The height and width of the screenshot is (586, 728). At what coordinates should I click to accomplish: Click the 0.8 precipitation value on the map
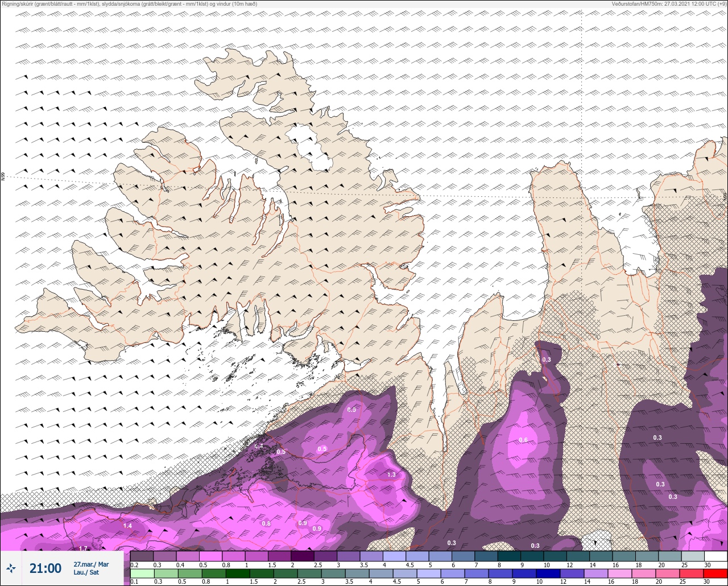pos(266,523)
